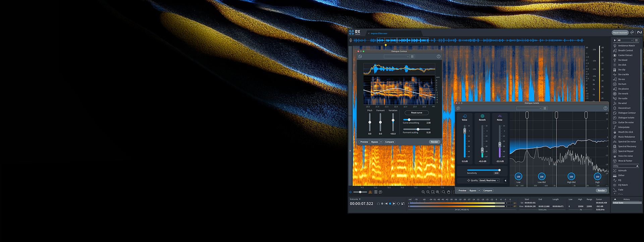Open the Voice De-noise module
The height and width of the screenshot is (242, 644).
(x=625, y=156)
